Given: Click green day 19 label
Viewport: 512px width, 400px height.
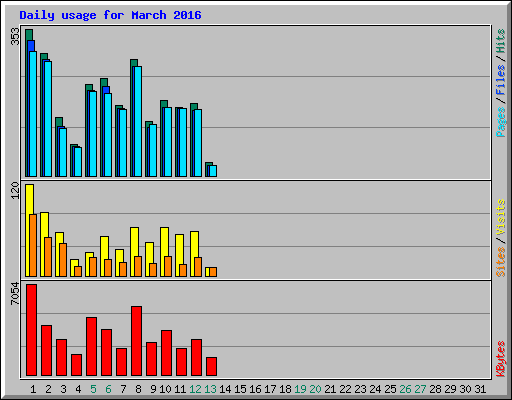Looking at the screenshot, I should [x=300, y=389].
